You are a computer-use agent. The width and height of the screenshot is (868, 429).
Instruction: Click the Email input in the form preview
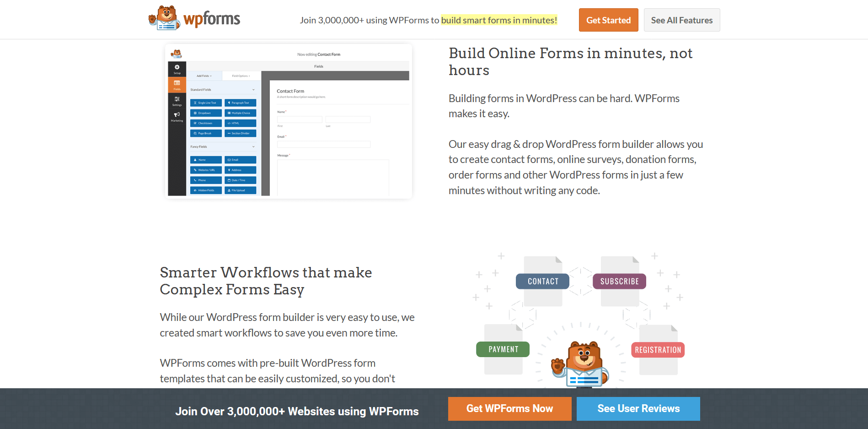tap(324, 144)
